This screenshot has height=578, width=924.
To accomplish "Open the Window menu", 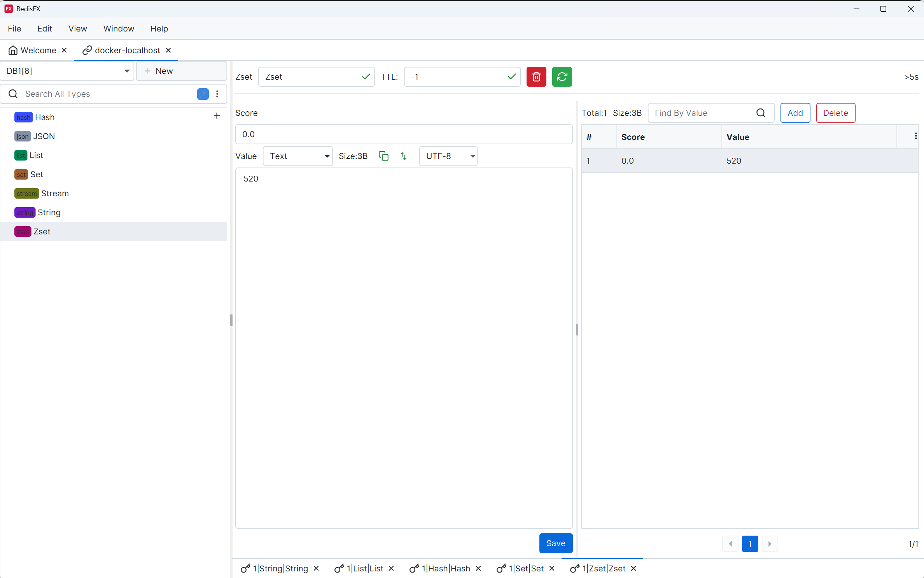I will coord(119,29).
